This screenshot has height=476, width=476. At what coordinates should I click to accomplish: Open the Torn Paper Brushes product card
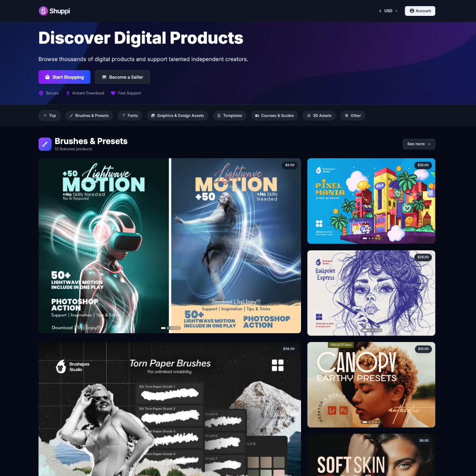pyautogui.click(x=170, y=409)
